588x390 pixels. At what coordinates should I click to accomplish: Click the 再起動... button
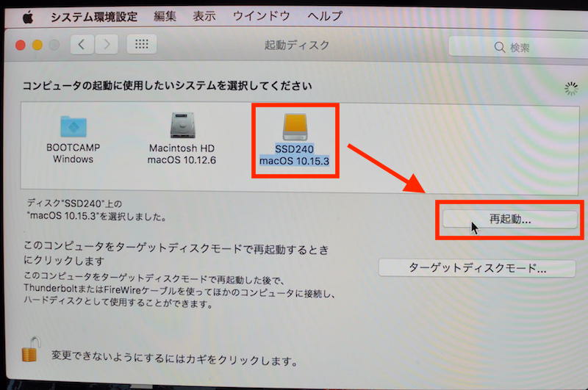coord(509,219)
